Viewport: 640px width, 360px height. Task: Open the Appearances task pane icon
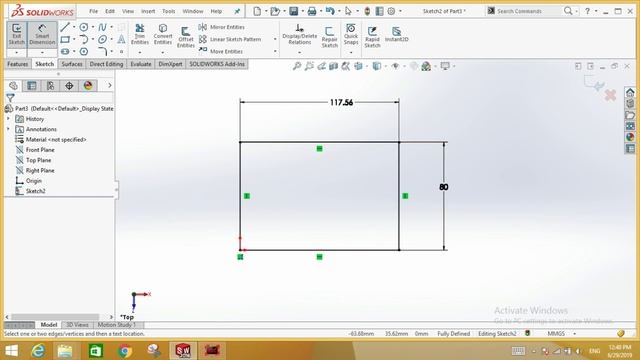click(x=630, y=137)
